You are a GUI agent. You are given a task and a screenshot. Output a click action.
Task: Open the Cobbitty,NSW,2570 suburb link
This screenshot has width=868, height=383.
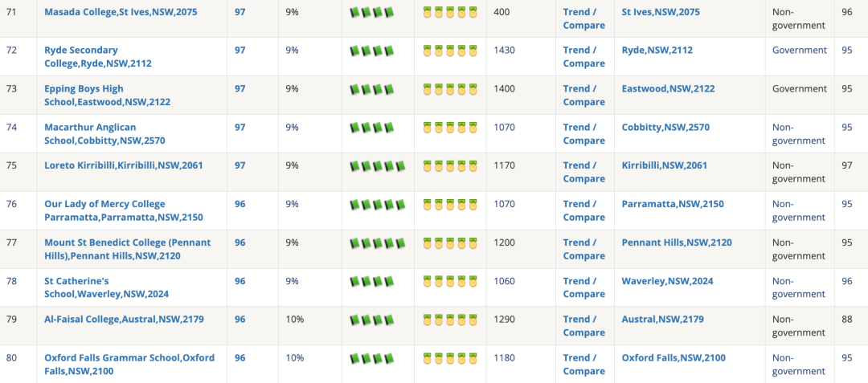665,127
